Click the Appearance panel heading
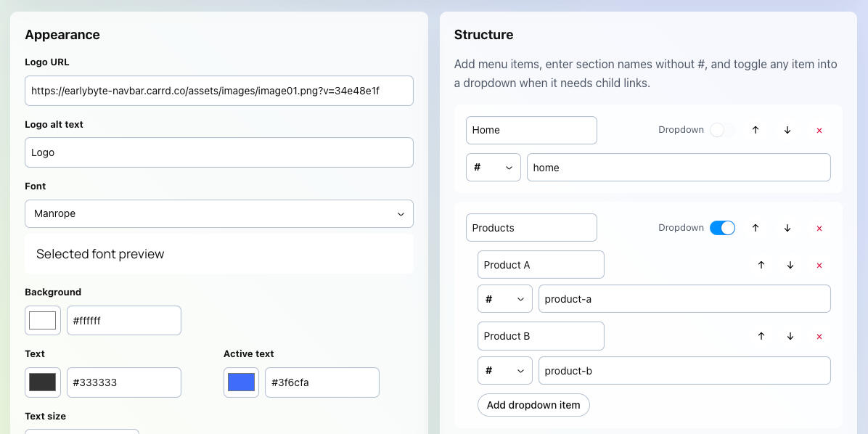 coord(62,35)
